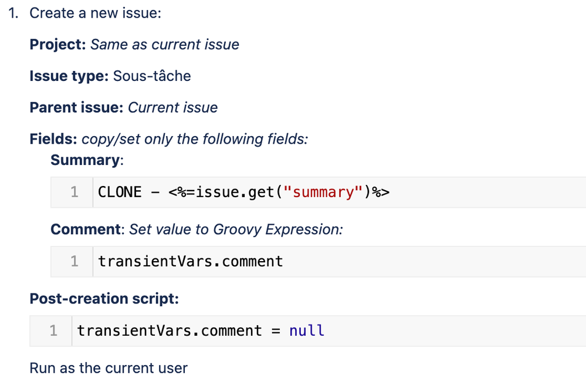Click the "Parent issue:" label

[76, 108]
